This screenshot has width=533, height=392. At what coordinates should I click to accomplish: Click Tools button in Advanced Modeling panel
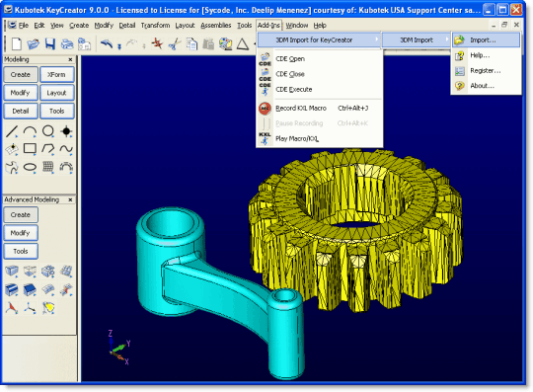[21, 251]
